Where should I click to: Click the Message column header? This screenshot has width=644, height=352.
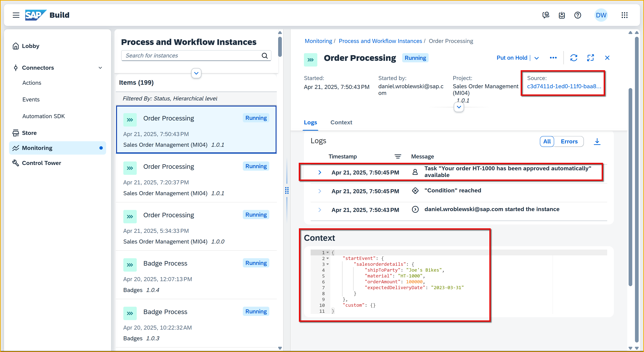tap(423, 156)
